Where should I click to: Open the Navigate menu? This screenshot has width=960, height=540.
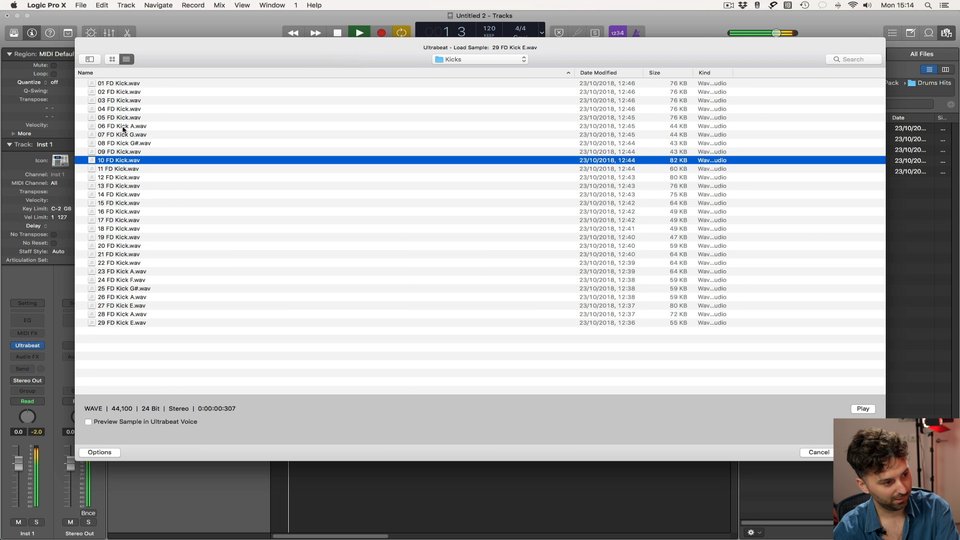pos(158,5)
